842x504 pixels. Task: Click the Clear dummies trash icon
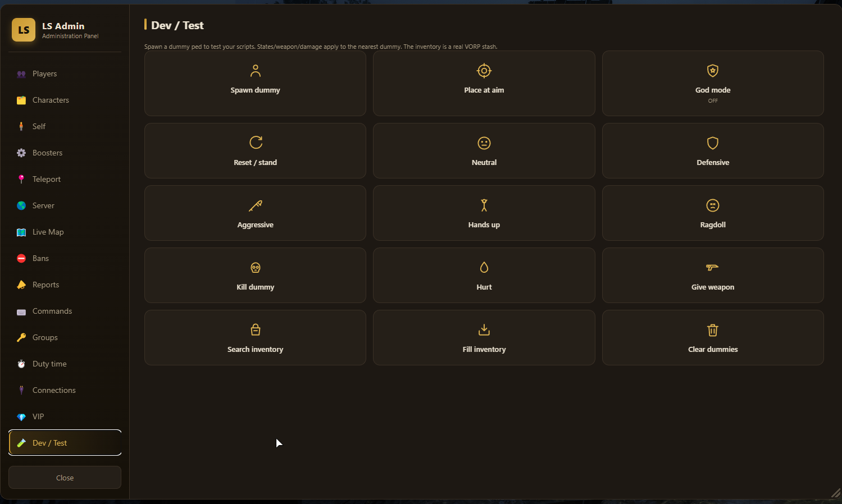tap(713, 330)
